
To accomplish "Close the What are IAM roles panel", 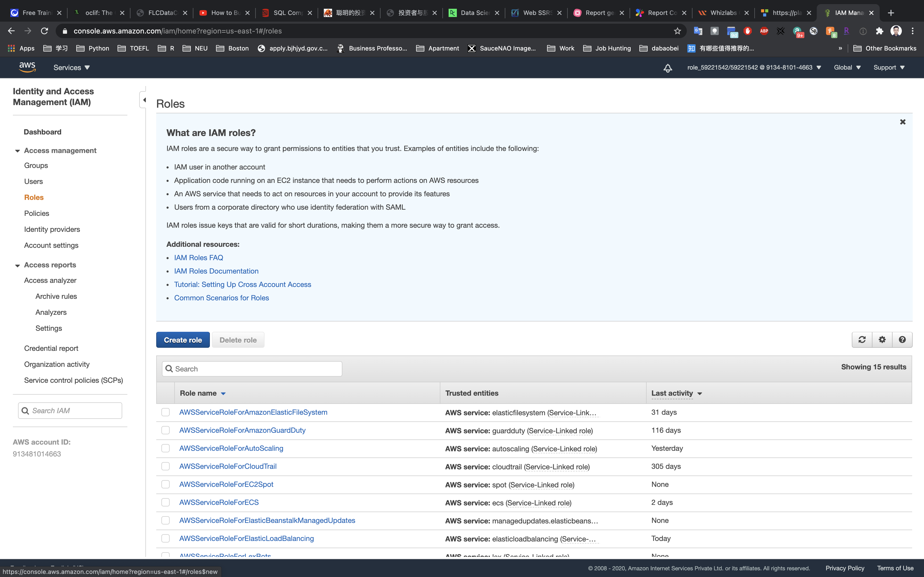I will 903,122.
